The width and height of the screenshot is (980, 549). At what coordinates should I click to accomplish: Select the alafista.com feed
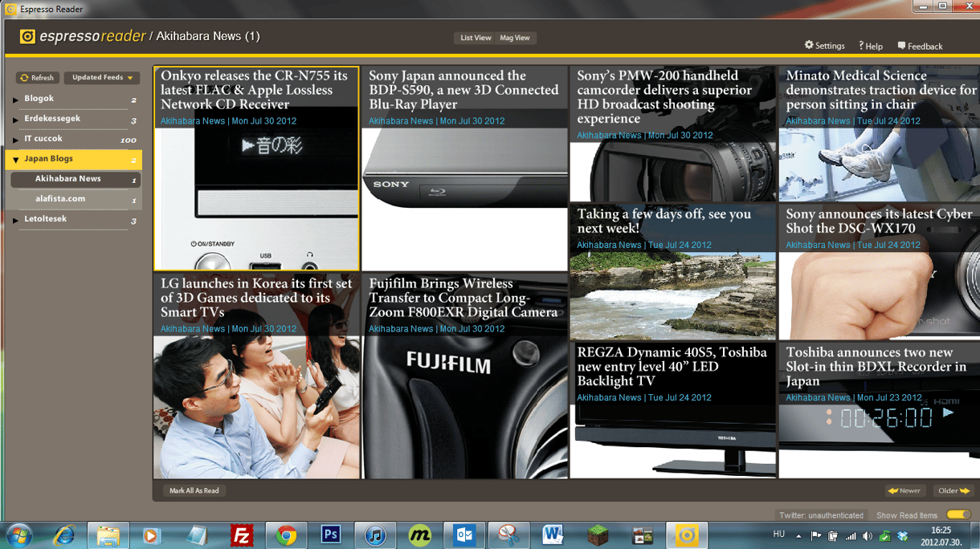76,199
